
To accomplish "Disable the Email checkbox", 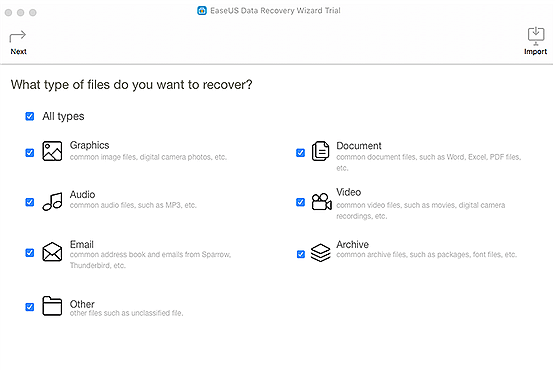I will click(30, 252).
